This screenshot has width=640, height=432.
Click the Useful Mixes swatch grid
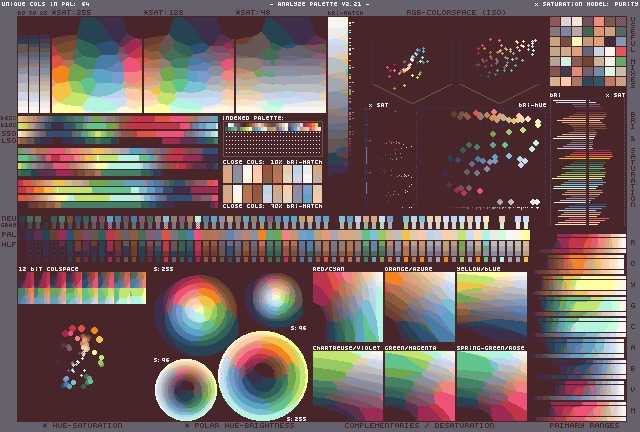pyautogui.click(x=586, y=59)
